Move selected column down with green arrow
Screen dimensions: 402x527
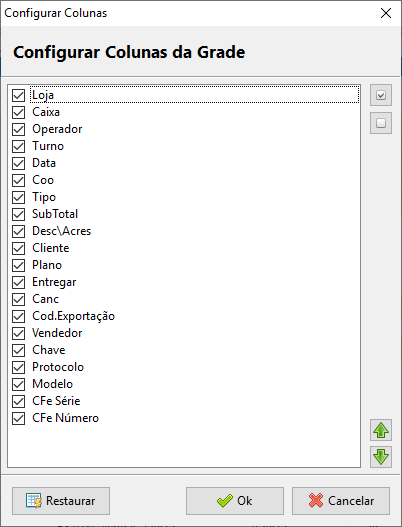(381, 457)
